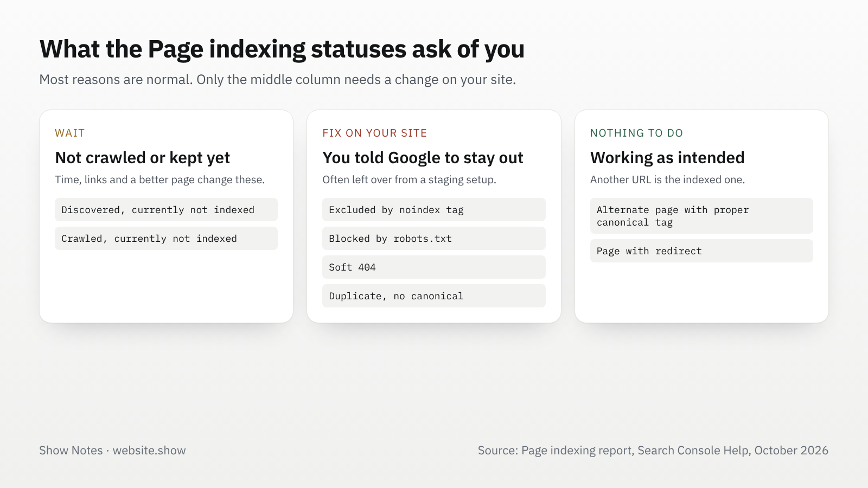Select the 'Excluded by noindex tag' chip
Screen dimensions: 868x488
click(434, 209)
